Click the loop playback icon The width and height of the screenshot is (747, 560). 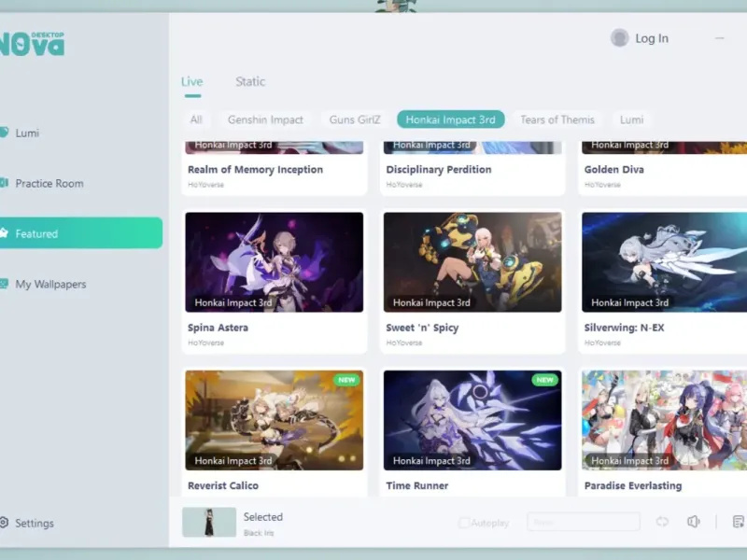click(662, 522)
